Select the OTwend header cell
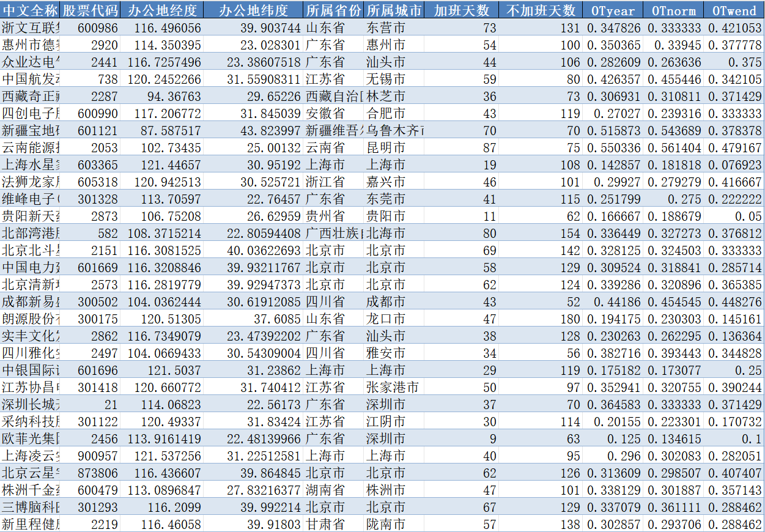Screen dimensions: 765x532 point(734,10)
